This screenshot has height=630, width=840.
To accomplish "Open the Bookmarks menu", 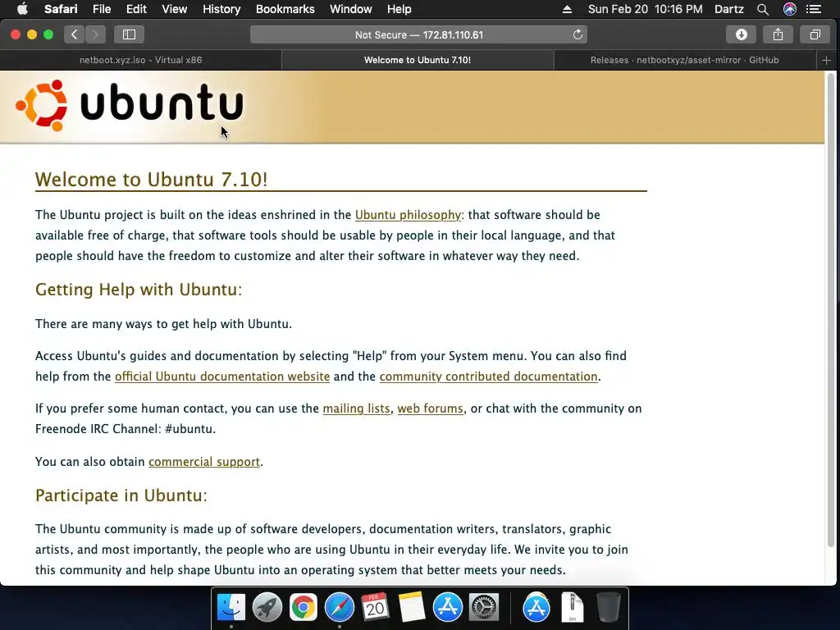I will 285,9.
